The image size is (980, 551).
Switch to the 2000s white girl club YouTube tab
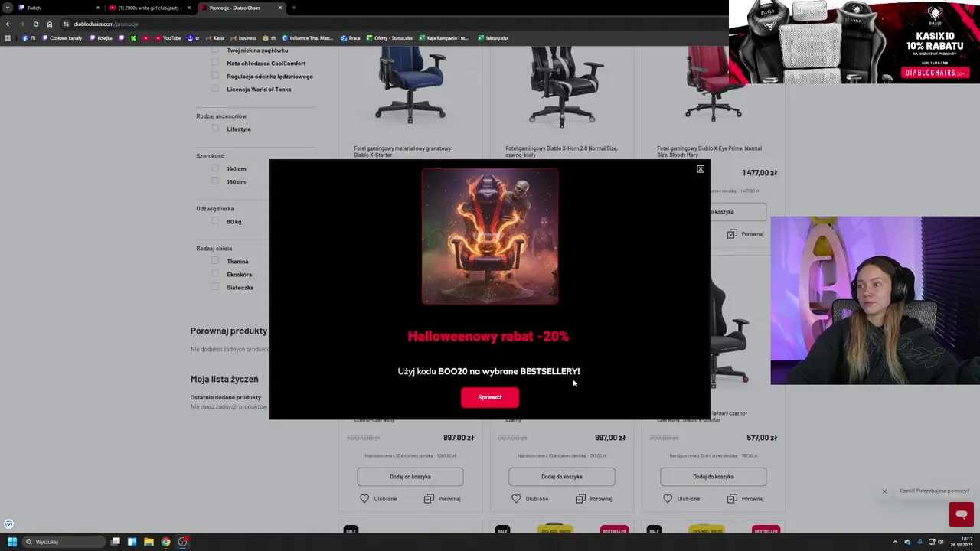150,8
